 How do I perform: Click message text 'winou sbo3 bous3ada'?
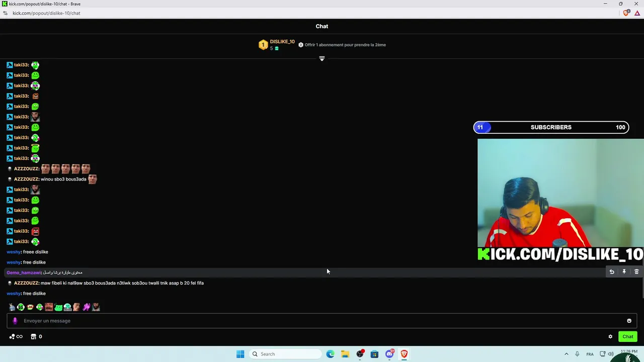[63, 179]
